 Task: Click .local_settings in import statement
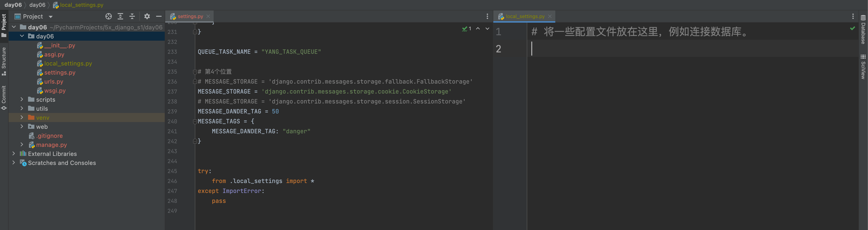click(256, 181)
